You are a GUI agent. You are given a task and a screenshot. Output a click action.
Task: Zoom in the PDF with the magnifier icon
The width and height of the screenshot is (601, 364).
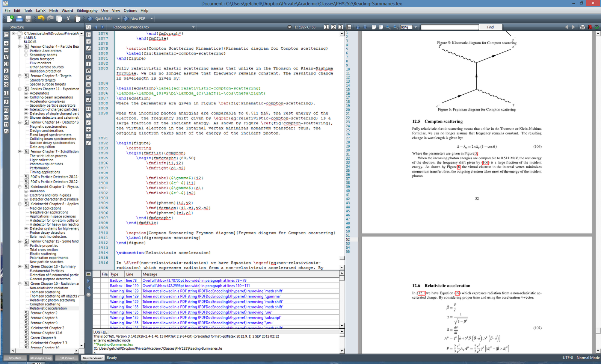(388, 27)
